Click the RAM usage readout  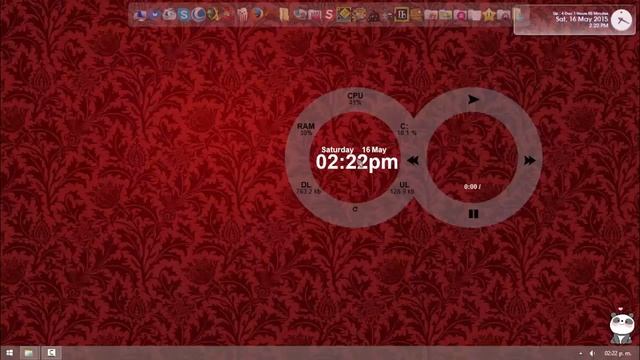(x=306, y=129)
